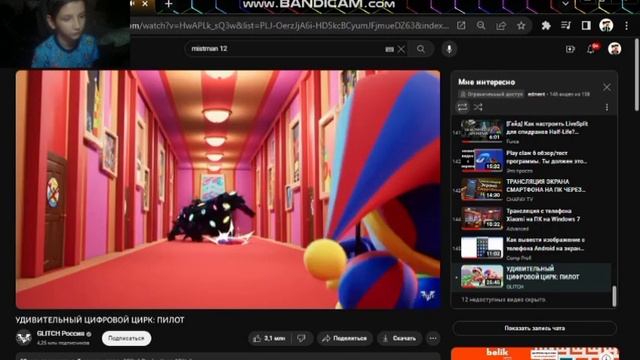Open more actions under the video
This screenshot has width=640, height=360.
point(433,338)
